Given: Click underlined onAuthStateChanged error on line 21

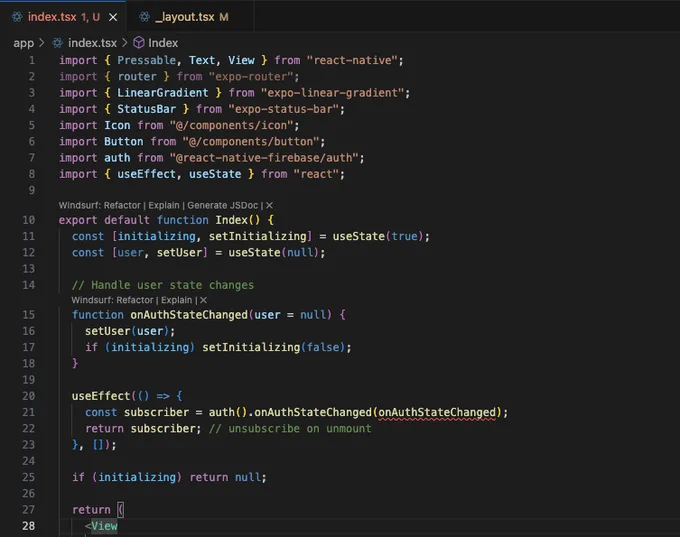Looking at the screenshot, I should point(437,412).
